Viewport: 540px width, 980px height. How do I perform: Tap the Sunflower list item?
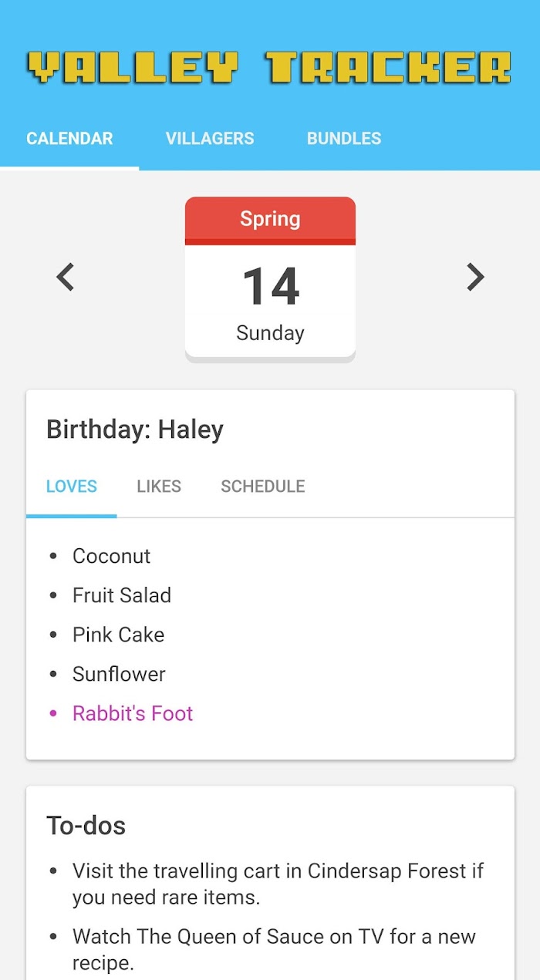[119, 674]
